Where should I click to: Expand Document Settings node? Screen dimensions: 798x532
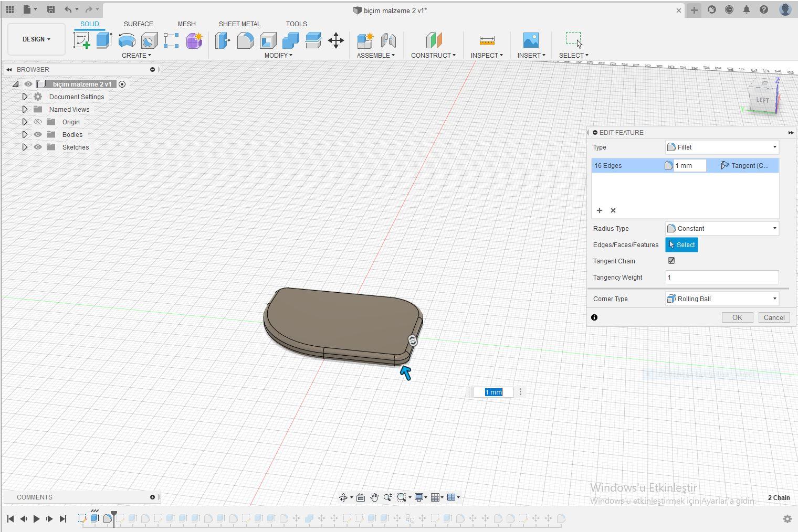[x=25, y=97]
